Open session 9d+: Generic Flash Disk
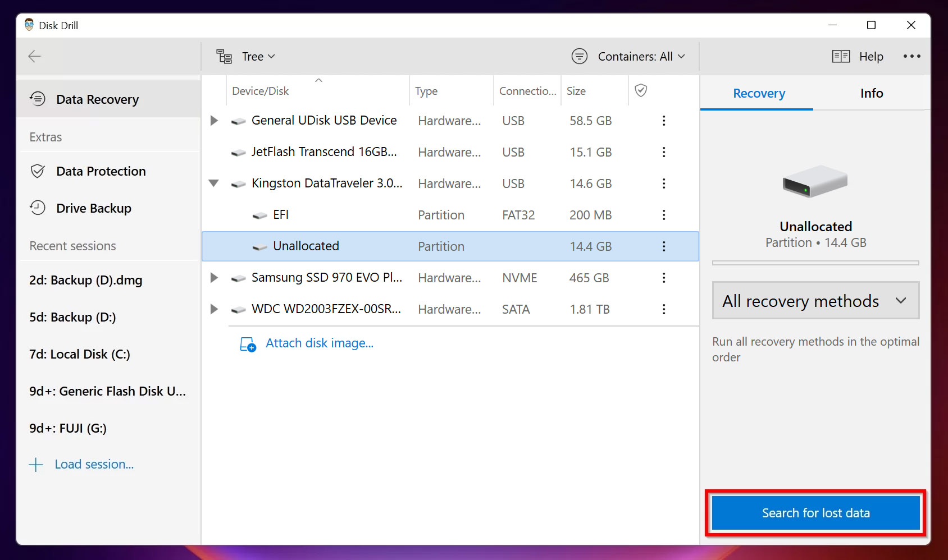This screenshot has width=948, height=560. [x=107, y=391]
